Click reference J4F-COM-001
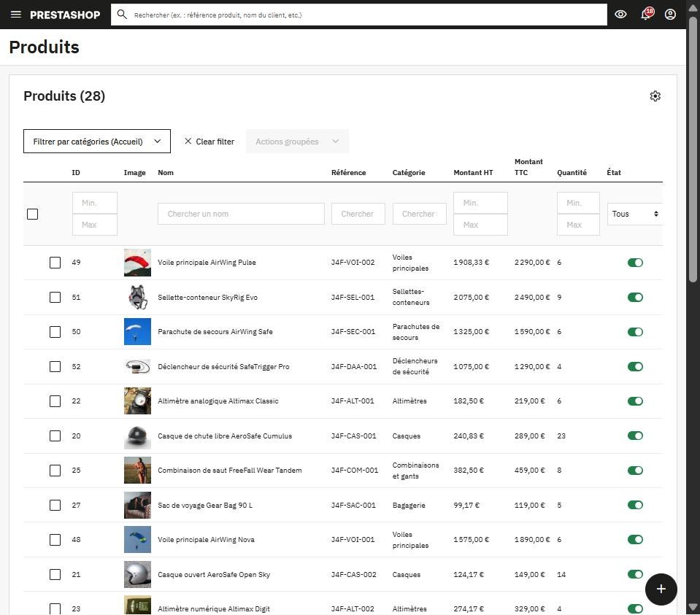The width and height of the screenshot is (700, 615). pyautogui.click(x=355, y=471)
